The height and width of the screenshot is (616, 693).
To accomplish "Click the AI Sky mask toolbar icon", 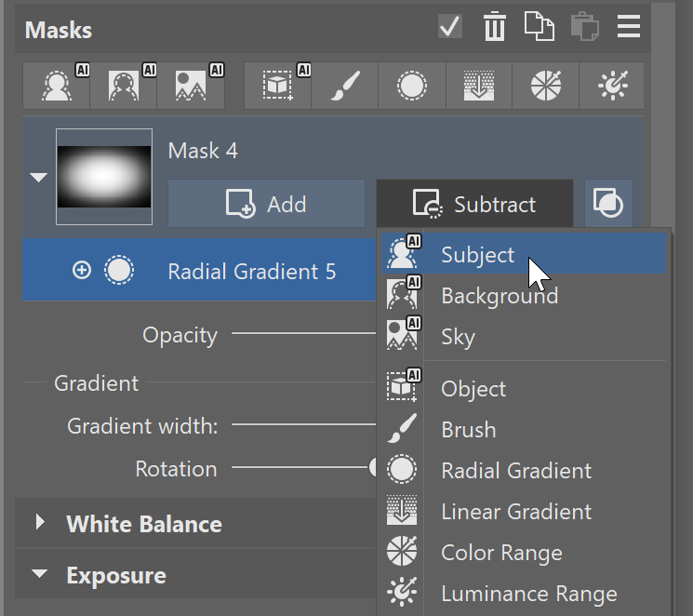I will (x=192, y=87).
